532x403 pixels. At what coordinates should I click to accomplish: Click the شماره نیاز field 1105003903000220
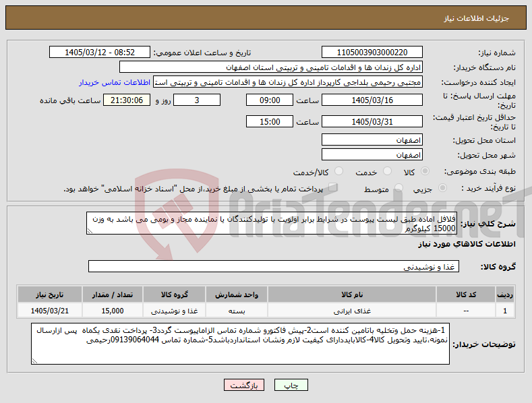[x=372, y=53]
